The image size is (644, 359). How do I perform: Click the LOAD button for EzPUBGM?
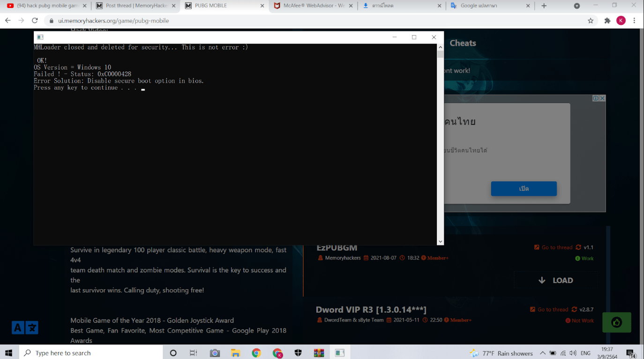555,280
